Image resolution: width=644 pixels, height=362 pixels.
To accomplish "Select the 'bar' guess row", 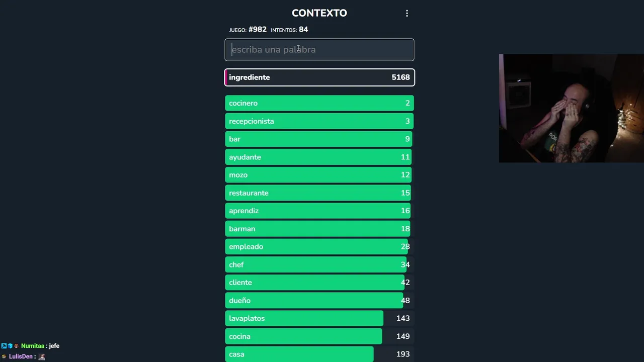I will click(x=319, y=139).
